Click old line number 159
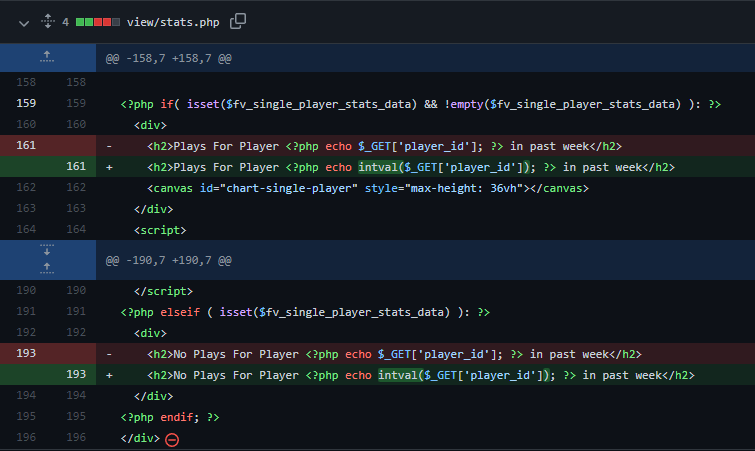This screenshot has height=451, width=755. [x=26, y=103]
